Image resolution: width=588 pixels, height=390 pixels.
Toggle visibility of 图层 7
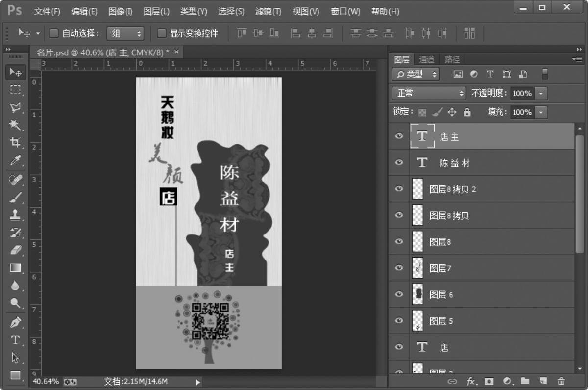tap(399, 268)
